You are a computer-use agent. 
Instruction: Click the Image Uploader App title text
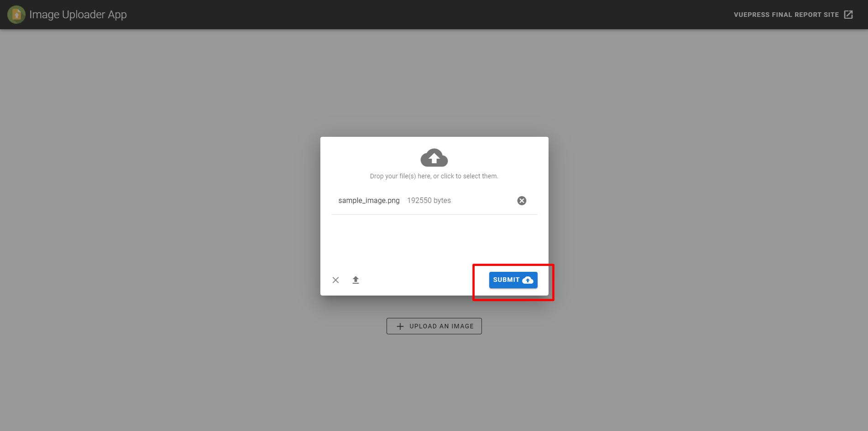coord(78,14)
